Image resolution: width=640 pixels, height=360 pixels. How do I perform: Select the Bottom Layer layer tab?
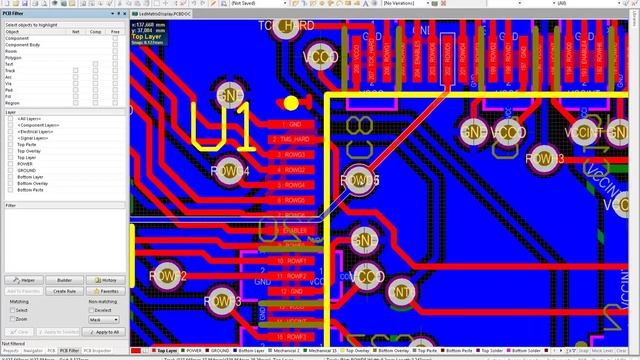[x=249, y=351]
